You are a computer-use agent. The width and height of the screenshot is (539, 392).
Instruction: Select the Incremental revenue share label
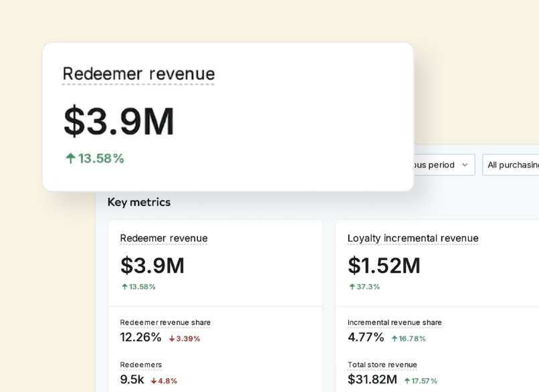click(x=395, y=322)
